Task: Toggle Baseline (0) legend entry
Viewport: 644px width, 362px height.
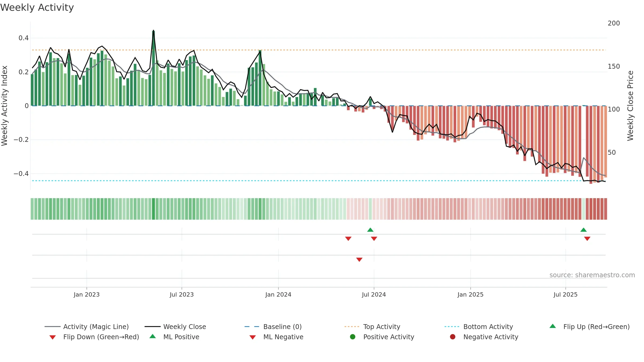Action: (x=273, y=327)
